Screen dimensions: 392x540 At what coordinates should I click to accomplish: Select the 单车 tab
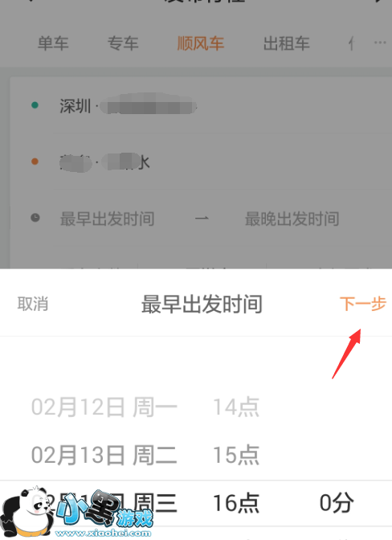(53, 43)
